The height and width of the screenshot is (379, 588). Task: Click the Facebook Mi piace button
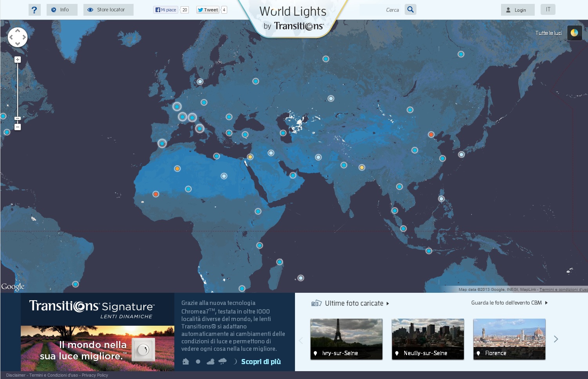tap(166, 10)
